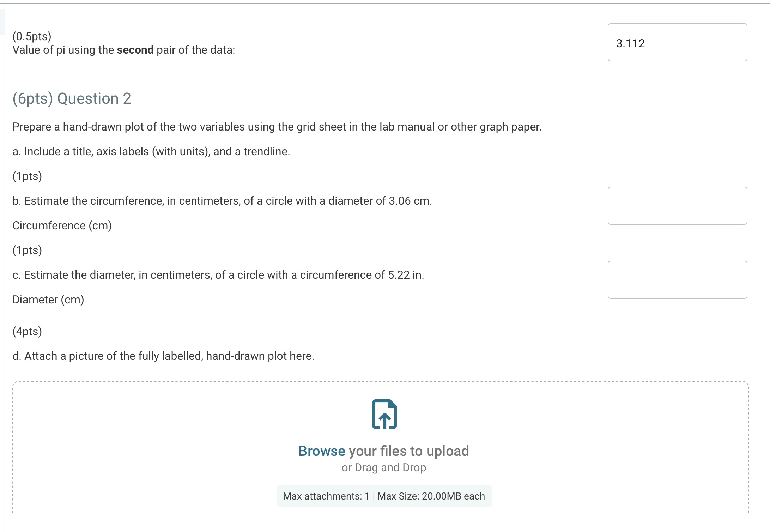The image size is (770, 532).
Task: Click the Circumference (cm) answer box
Action: point(677,206)
